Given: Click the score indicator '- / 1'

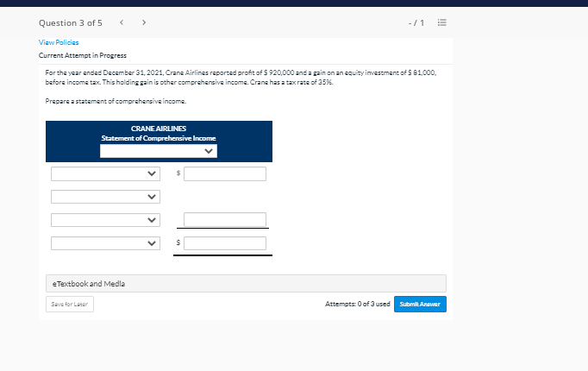Looking at the screenshot, I should tap(416, 23).
